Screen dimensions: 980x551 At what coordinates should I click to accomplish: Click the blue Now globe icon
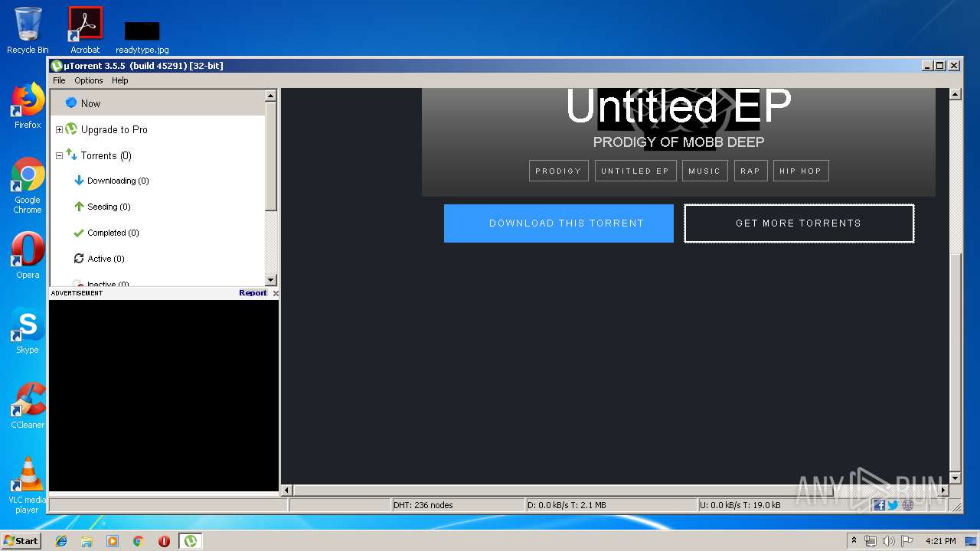71,103
